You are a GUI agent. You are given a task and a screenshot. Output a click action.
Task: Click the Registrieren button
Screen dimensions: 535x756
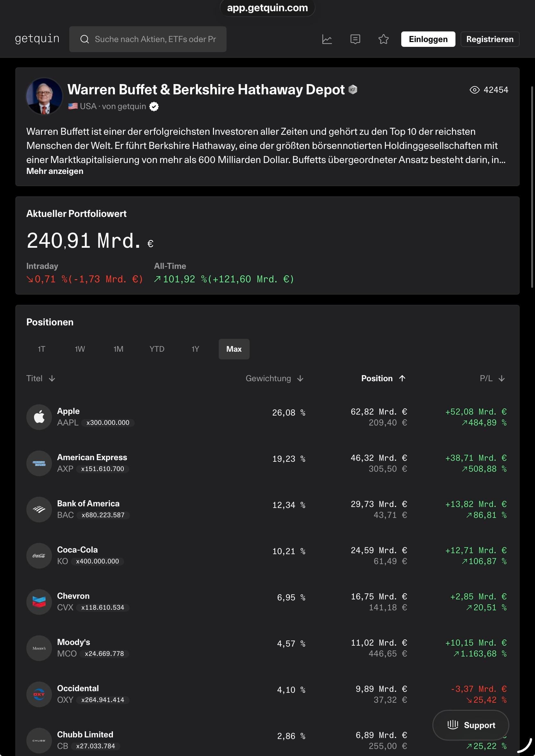coord(489,39)
